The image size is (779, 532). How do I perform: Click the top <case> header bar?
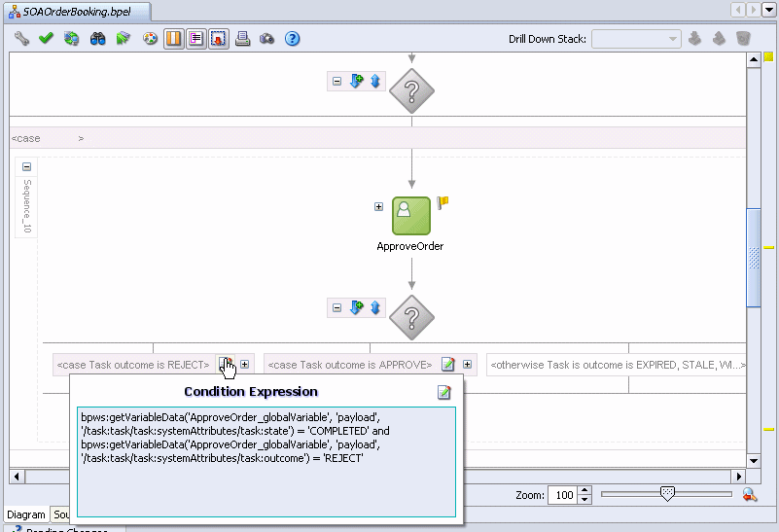point(377,138)
